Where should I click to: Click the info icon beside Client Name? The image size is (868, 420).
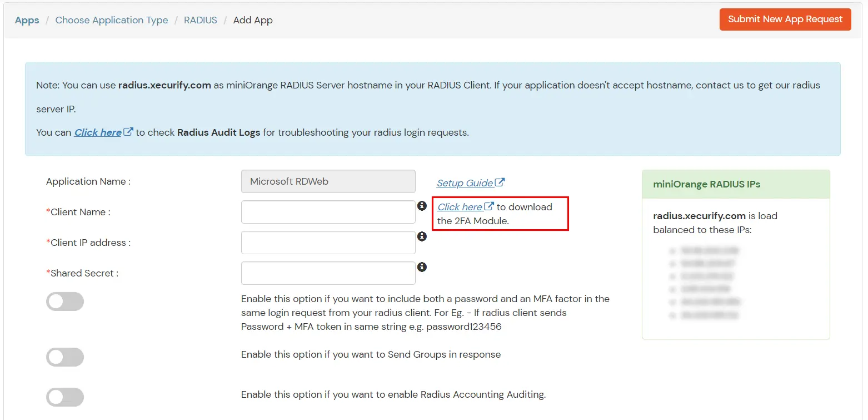422,205
